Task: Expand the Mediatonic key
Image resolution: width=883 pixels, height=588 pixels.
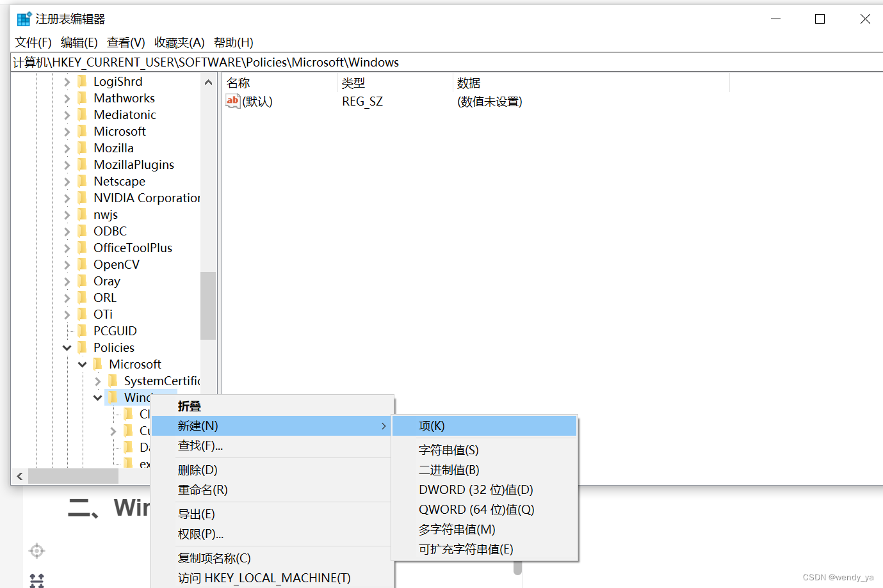Action: (67, 115)
